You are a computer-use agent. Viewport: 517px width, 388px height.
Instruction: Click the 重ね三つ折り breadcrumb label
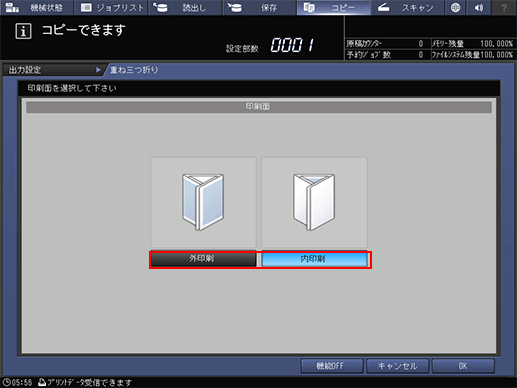134,70
